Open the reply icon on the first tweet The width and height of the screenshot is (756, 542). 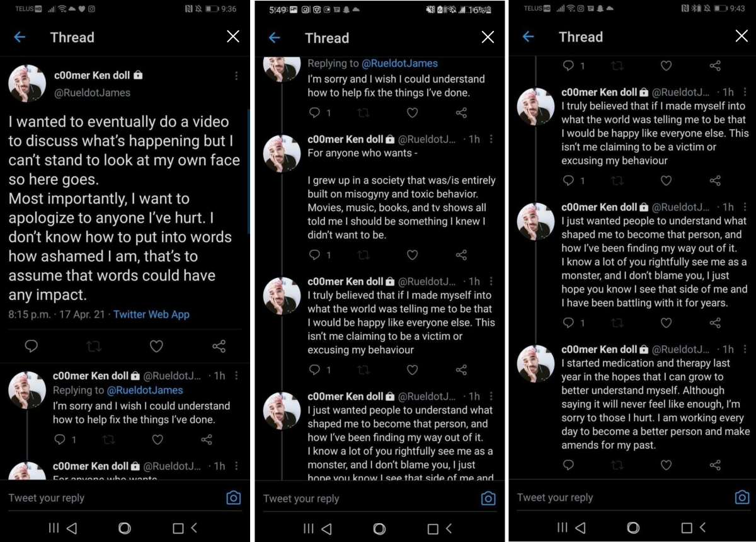pyautogui.click(x=31, y=345)
